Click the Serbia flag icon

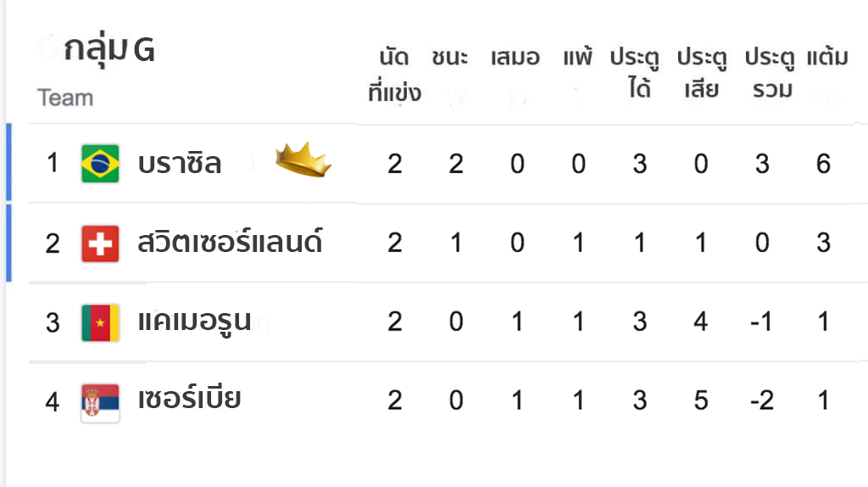click(100, 403)
